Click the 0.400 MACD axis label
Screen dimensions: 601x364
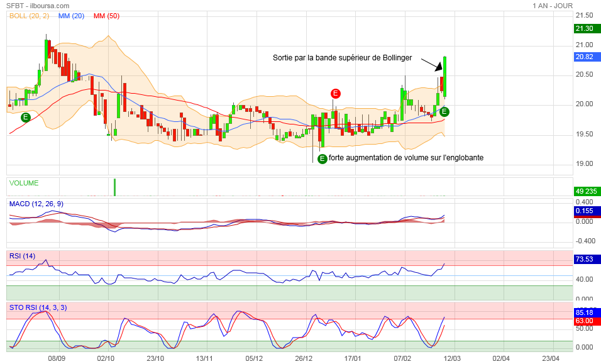(585, 202)
